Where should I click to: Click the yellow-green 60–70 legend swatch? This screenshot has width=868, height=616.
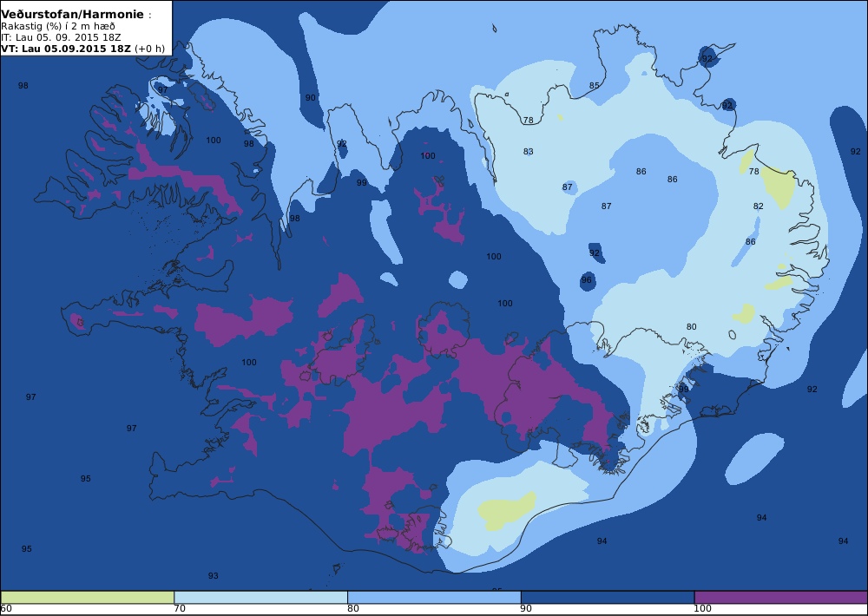88,598
